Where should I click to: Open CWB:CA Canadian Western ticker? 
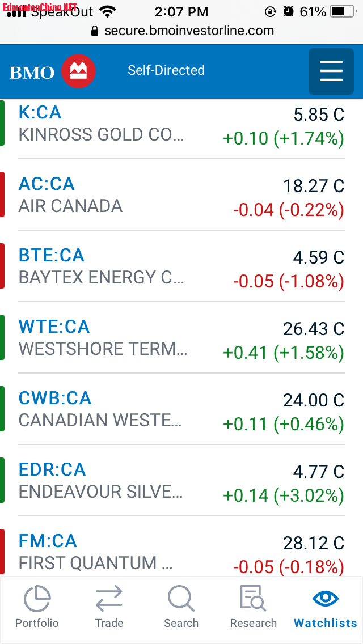(x=55, y=398)
